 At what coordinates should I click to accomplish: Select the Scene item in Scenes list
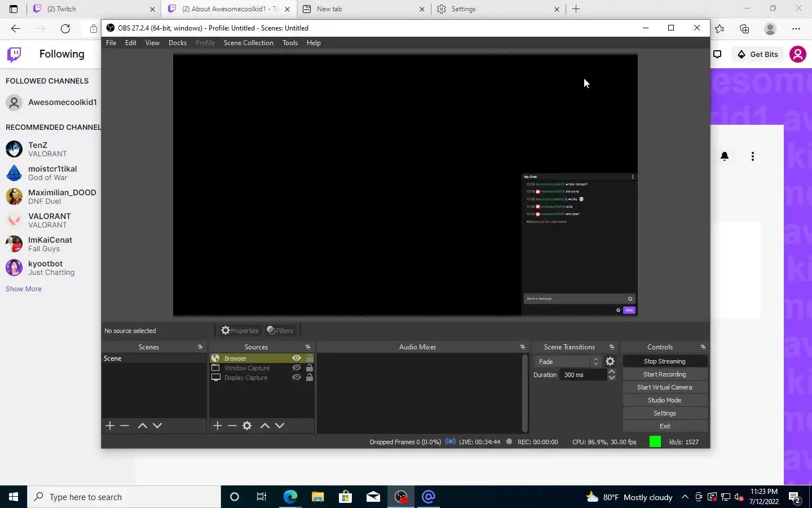(154, 358)
